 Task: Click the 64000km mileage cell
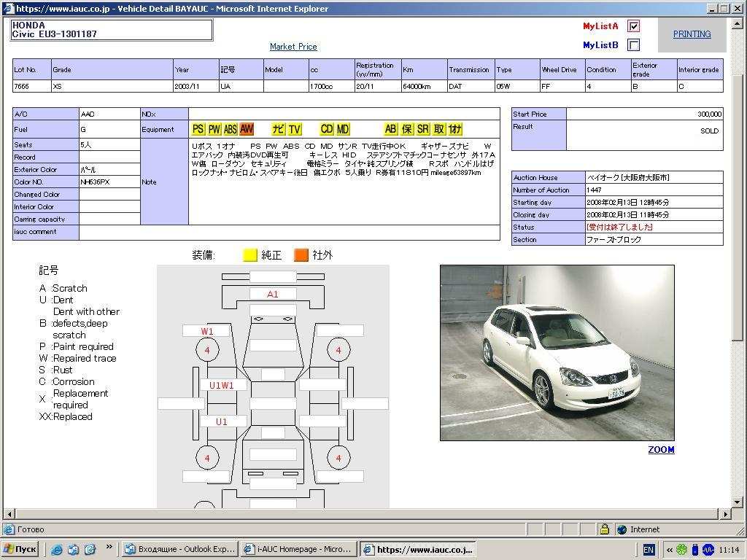[x=425, y=86]
